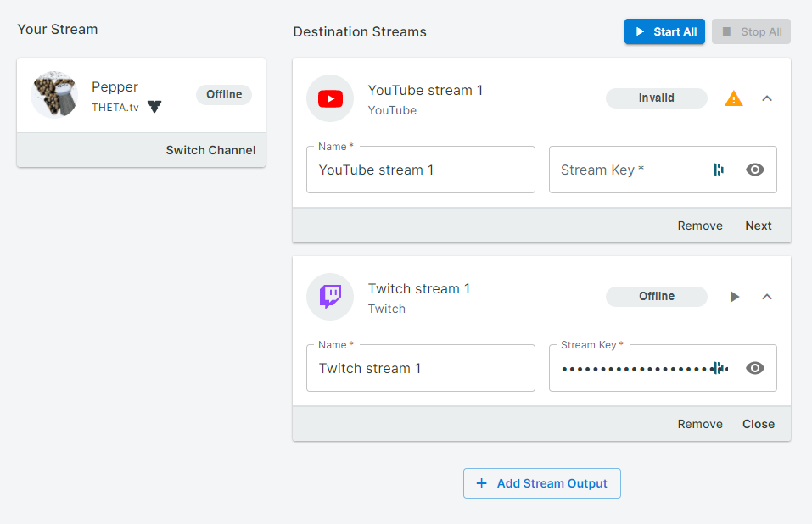812x524 pixels.
Task: Show the YouTube stream key
Action: click(x=755, y=170)
